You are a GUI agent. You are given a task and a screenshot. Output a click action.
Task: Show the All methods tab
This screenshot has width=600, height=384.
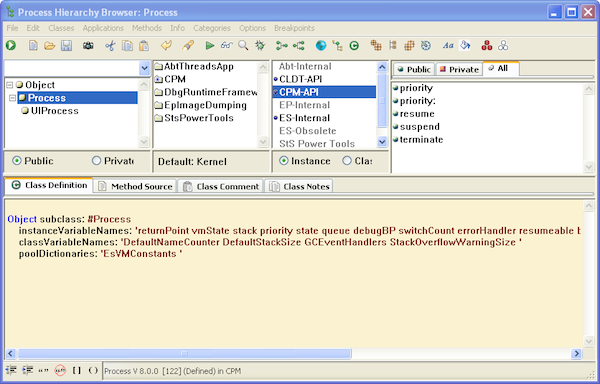pyautogui.click(x=501, y=68)
